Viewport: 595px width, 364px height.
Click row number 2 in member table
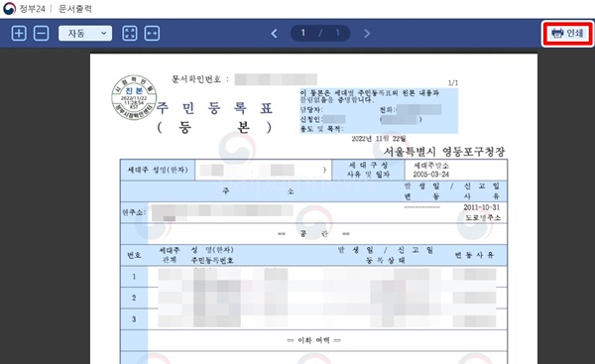point(134,298)
